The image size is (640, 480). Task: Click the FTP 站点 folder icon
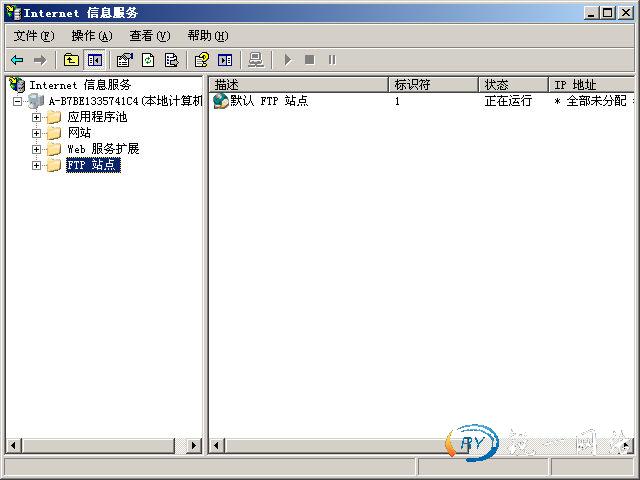[x=54, y=165]
